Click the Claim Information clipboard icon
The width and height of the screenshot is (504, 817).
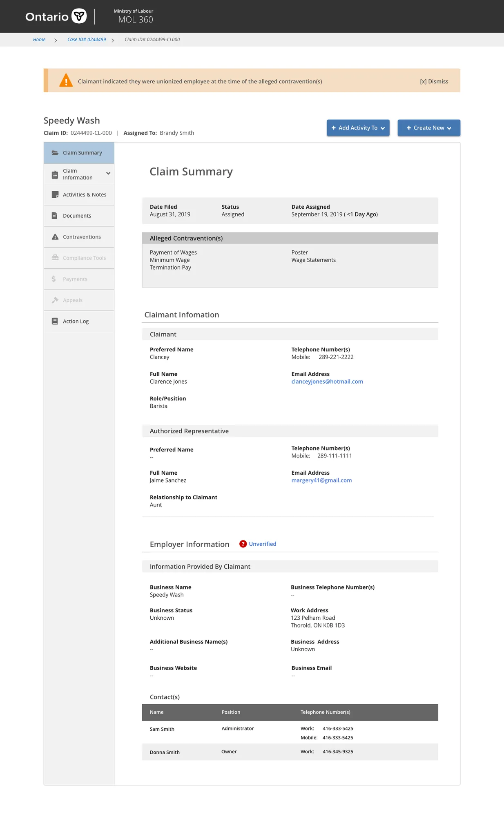coord(55,174)
